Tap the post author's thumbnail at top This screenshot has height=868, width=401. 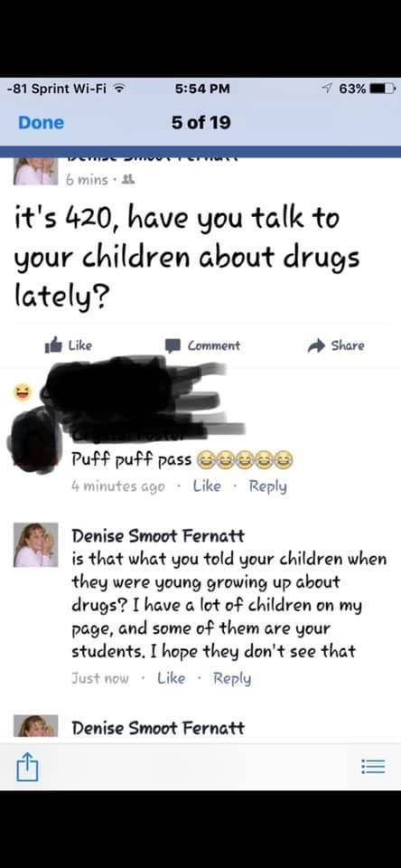(x=35, y=171)
